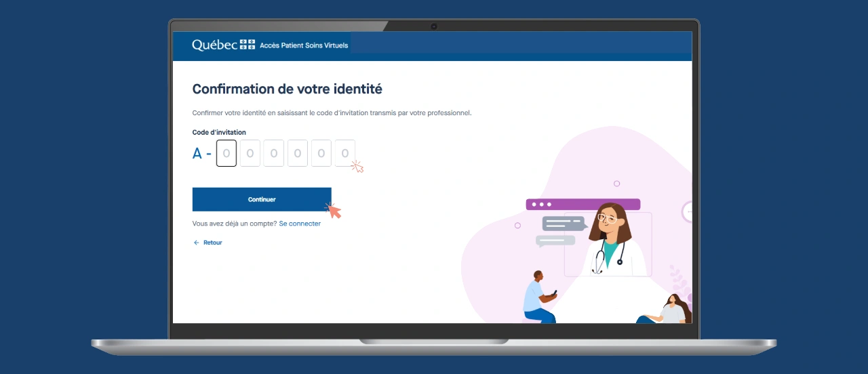Focus the first invitation code digit box
This screenshot has width=868, height=374.
tap(226, 153)
